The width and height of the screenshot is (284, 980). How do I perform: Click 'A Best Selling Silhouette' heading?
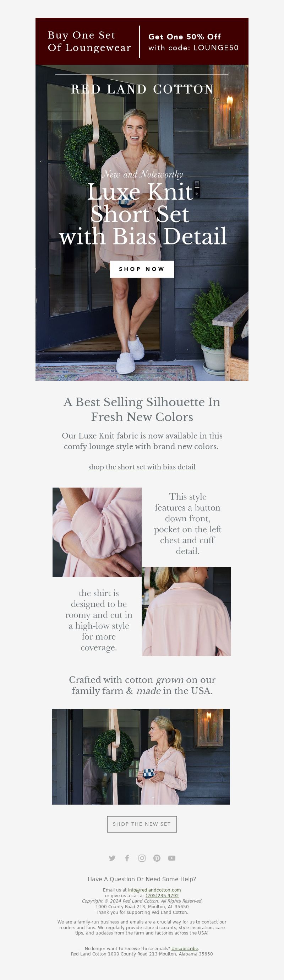point(142,409)
